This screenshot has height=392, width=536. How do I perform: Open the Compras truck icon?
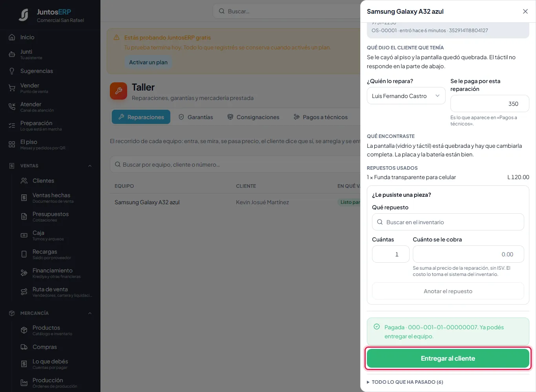coord(24,347)
